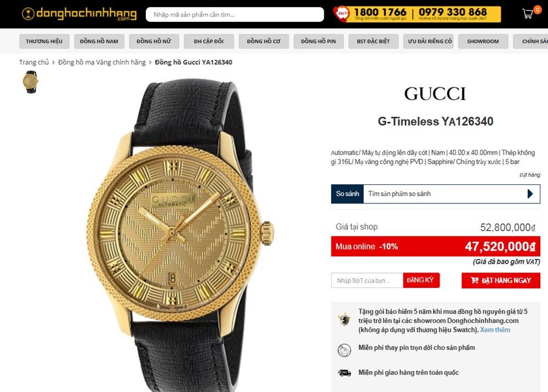Click the ĐẶT HÀNG NGAY button
Viewport: 548px width, 392px height.
point(501,281)
